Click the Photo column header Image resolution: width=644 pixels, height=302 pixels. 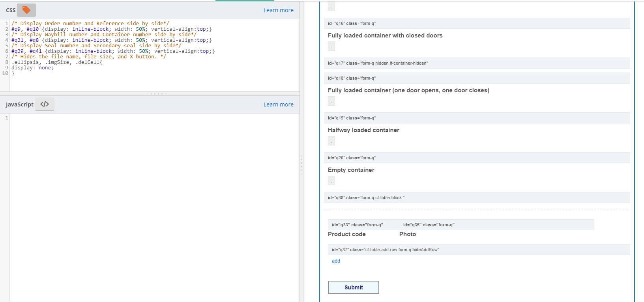point(408,234)
